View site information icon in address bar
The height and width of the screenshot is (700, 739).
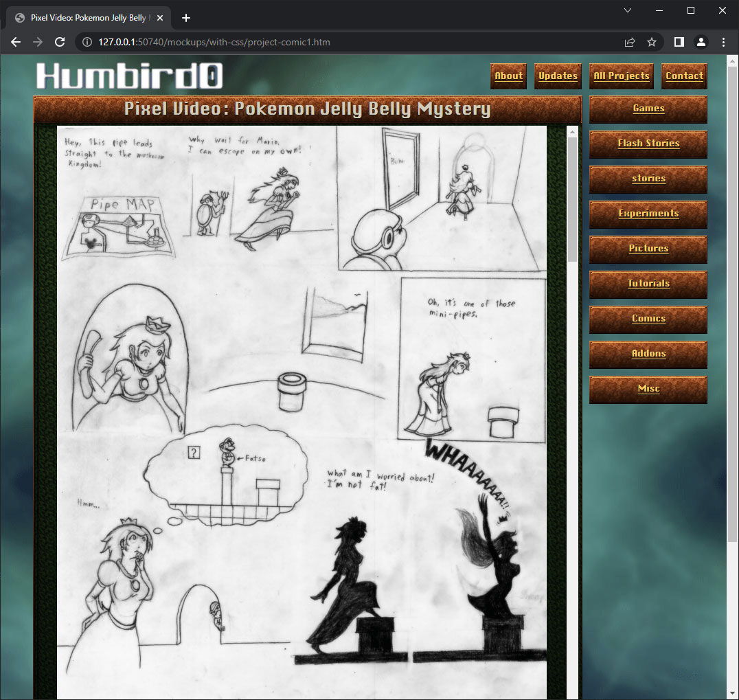[x=87, y=42]
